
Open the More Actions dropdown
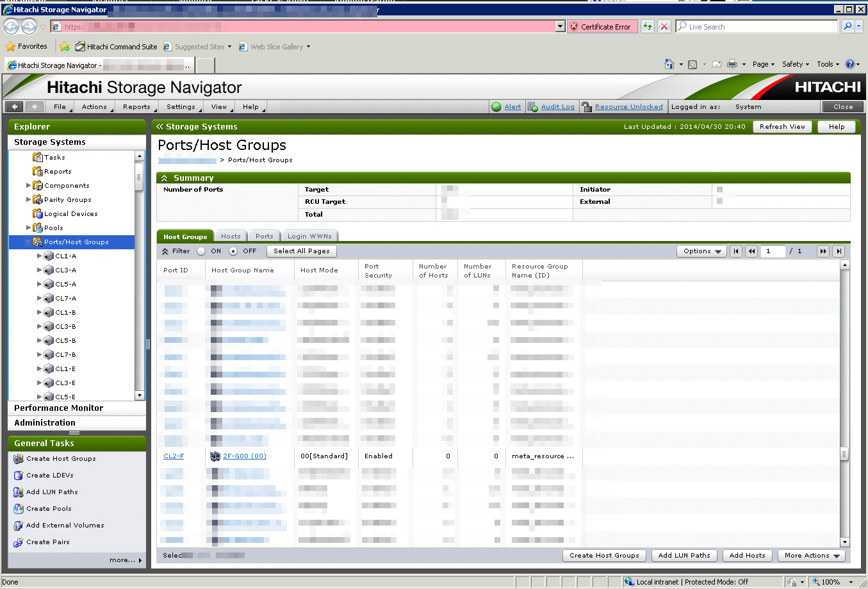pyautogui.click(x=812, y=556)
